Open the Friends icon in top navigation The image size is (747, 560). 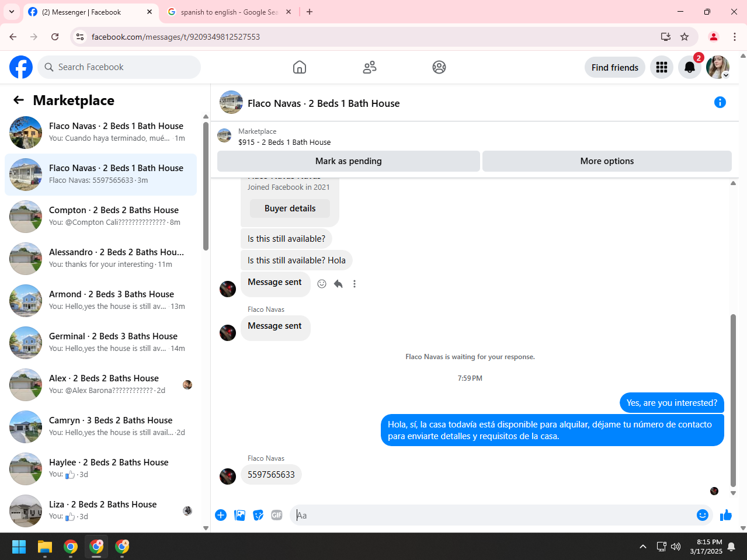(370, 67)
